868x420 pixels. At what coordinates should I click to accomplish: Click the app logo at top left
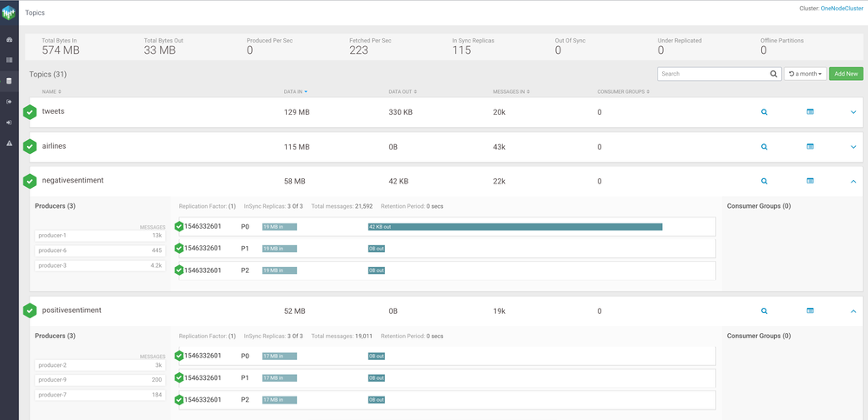pyautogui.click(x=10, y=12)
